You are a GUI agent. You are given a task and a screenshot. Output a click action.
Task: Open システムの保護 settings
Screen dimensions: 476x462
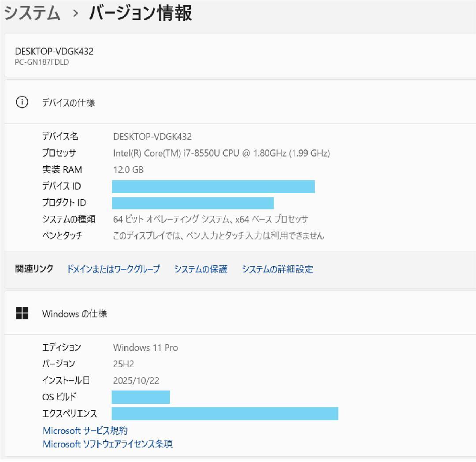(201, 269)
